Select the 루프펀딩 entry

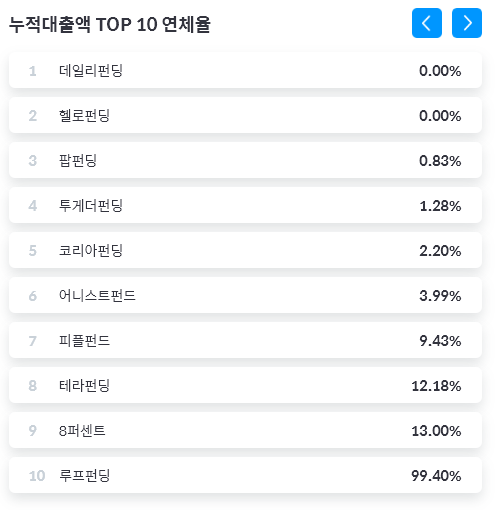[x=245, y=475]
